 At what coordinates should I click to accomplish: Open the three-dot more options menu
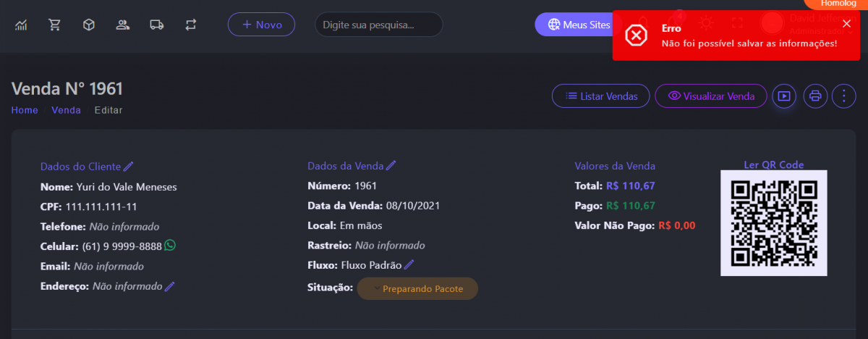[x=843, y=96]
